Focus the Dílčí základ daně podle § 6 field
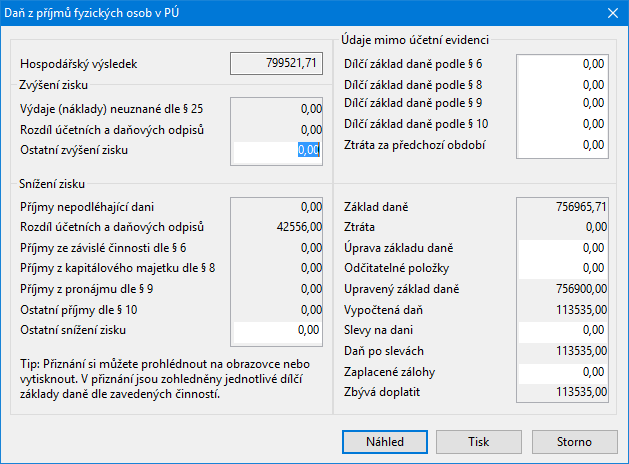Viewport: 629px width, 464px height. pos(563,64)
